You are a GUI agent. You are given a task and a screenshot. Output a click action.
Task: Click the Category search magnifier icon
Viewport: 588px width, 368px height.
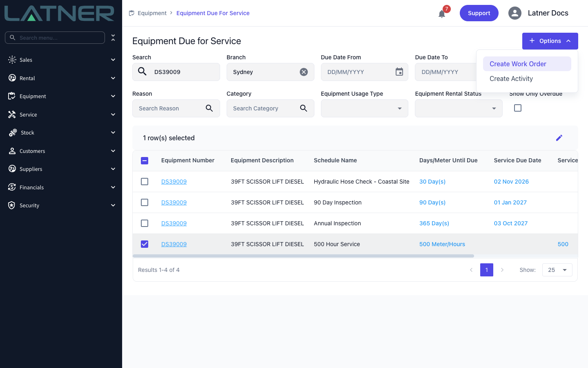pyautogui.click(x=303, y=108)
